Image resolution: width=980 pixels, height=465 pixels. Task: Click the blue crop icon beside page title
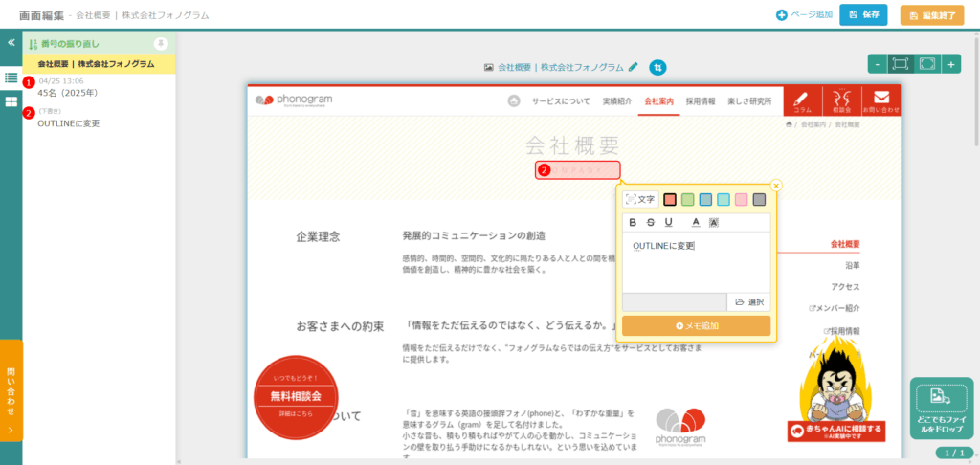coord(657,67)
